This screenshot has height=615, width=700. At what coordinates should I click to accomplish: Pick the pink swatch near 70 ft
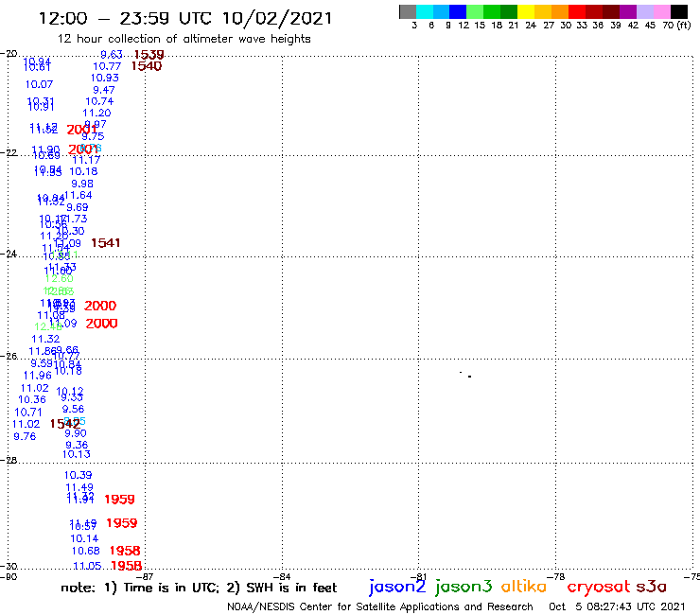click(662, 11)
